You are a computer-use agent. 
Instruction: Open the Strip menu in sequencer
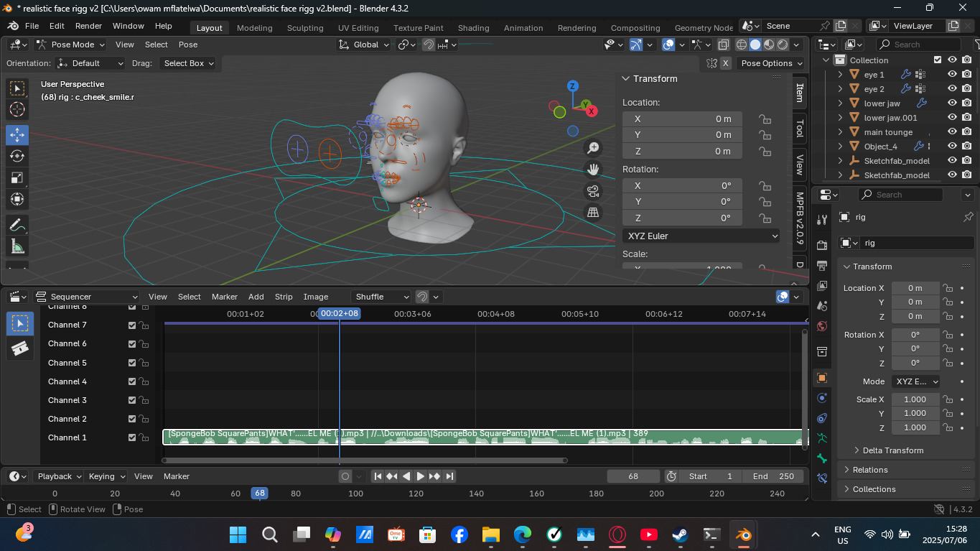pos(284,297)
